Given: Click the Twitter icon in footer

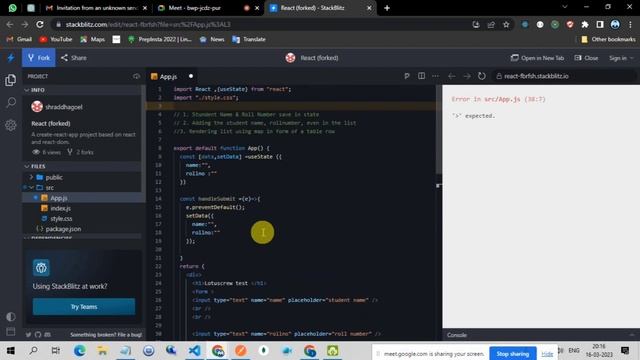Looking at the screenshot, I should [28, 335].
